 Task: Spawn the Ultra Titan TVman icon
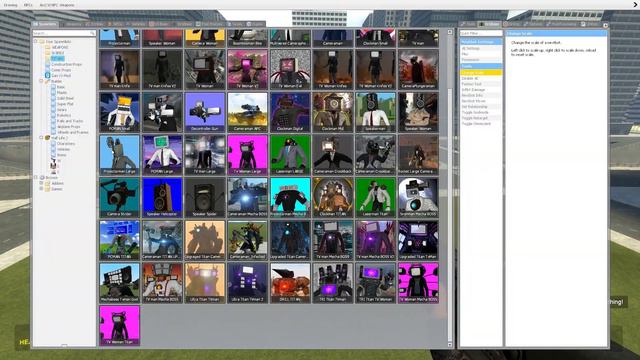pyautogui.click(x=205, y=283)
